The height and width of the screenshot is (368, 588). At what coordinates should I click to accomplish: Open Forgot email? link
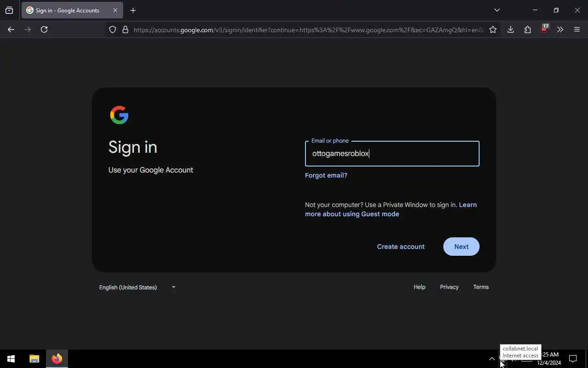click(x=326, y=175)
